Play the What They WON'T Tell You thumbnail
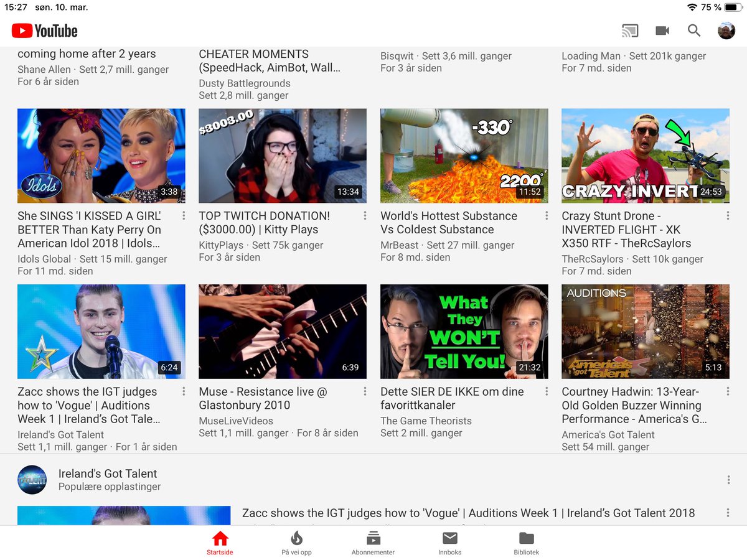Screen dimensions: 747x560 click(464, 332)
